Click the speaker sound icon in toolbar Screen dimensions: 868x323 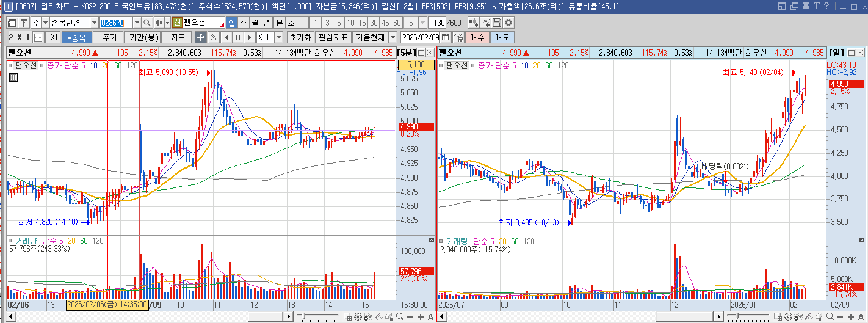(x=159, y=23)
